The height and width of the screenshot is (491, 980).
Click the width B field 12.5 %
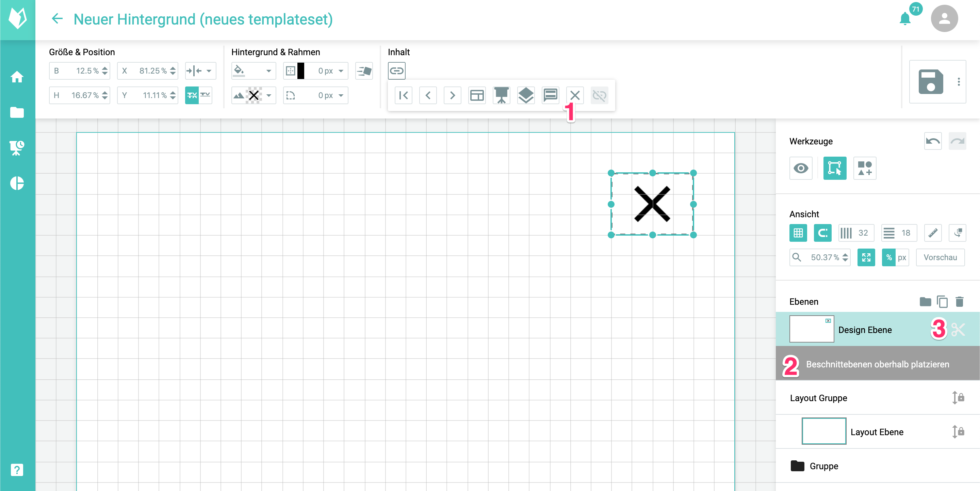[x=79, y=71]
